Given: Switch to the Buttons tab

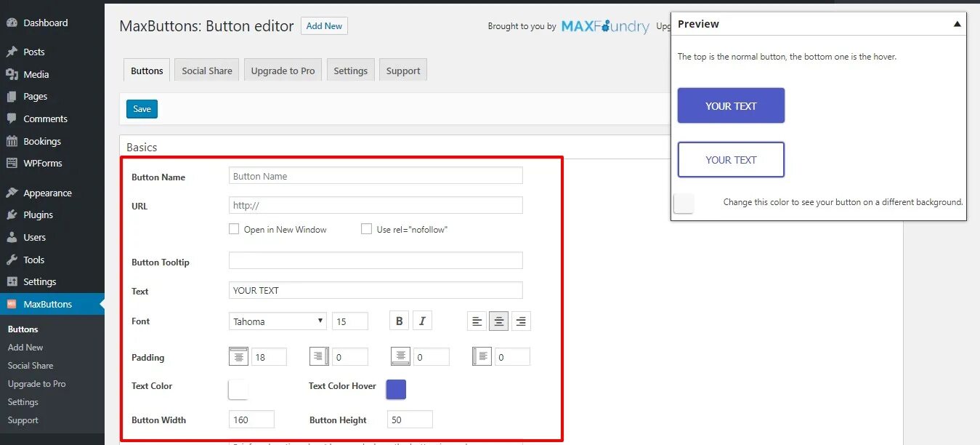Looking at the screenshot, I should tap(147, 71).
